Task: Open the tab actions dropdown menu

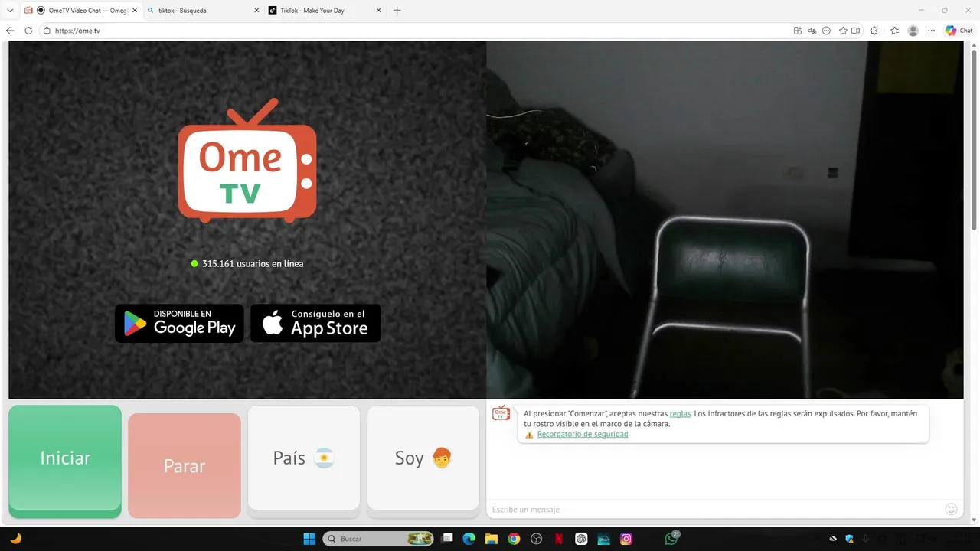Action: (x=10, y=11)
